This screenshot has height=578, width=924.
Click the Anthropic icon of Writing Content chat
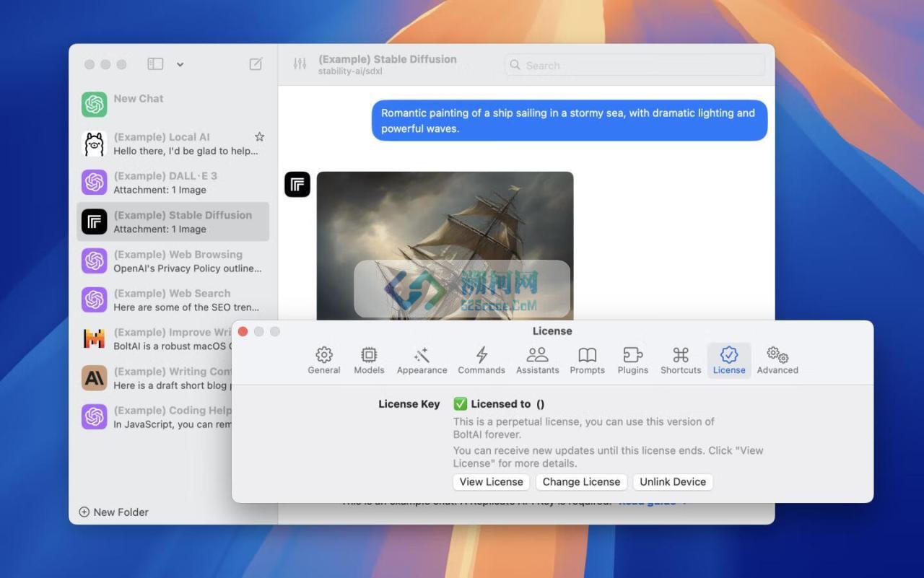click(x=95, y=377)
